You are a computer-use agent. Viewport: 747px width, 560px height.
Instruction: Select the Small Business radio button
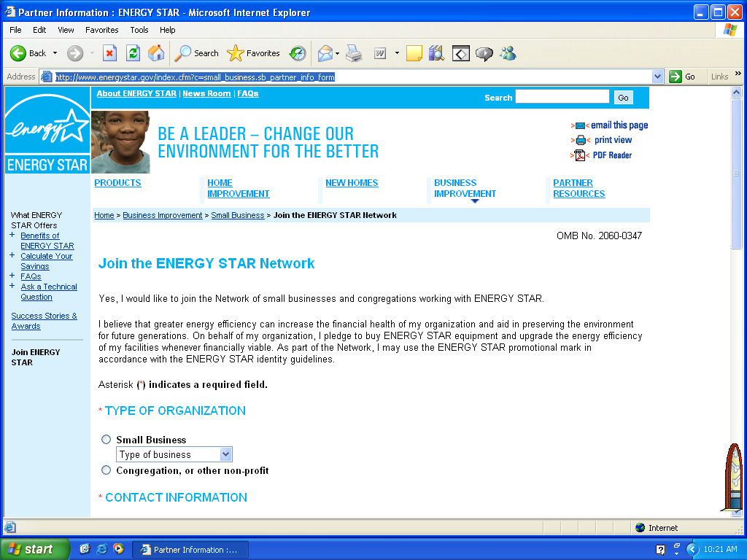point(107,440)
